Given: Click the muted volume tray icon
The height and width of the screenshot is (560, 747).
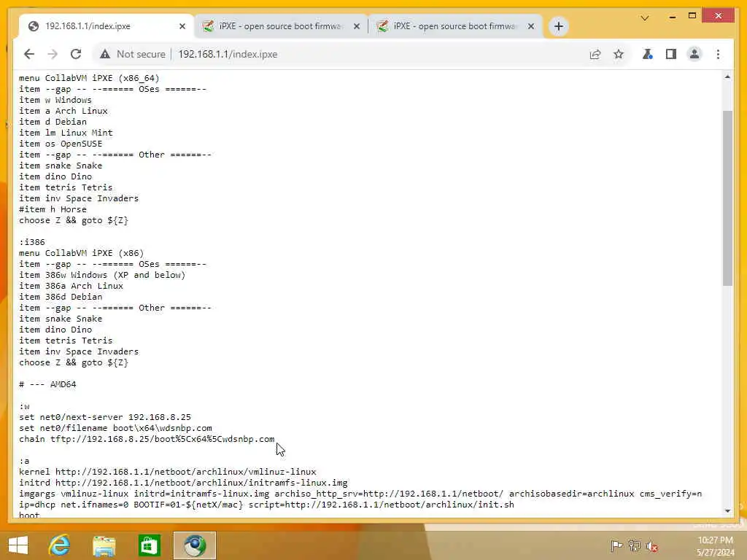Looking at the screenshot, I should tap(651, 545).
